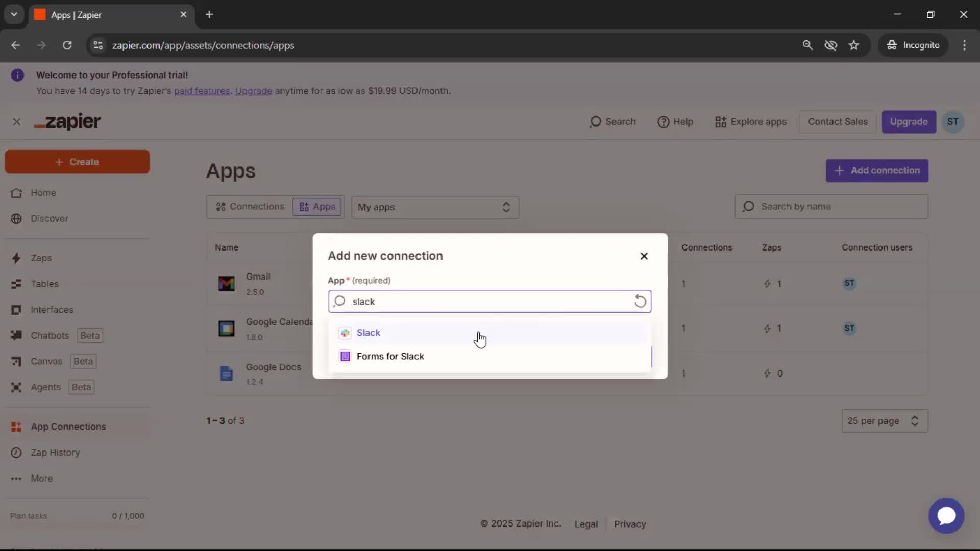This screenshot has height=551, width=980.
Task: Click the Gmail app icon
Action: [226, 284]
